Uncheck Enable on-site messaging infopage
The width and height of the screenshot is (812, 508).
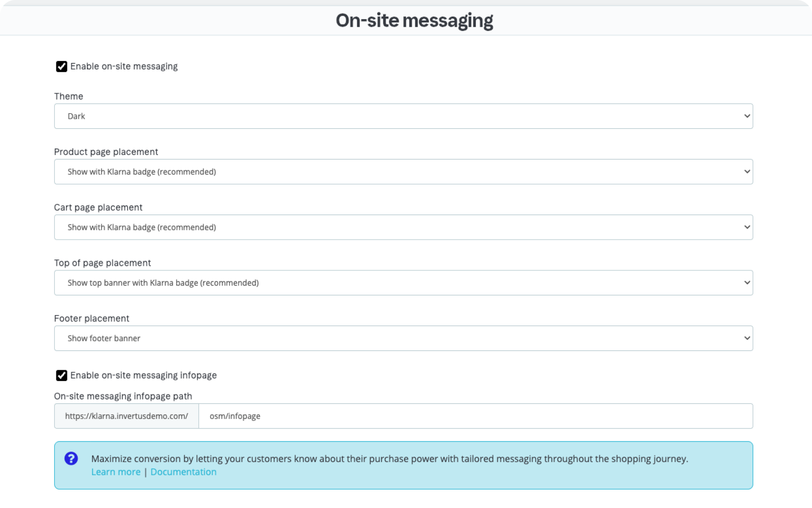(61, 376)
